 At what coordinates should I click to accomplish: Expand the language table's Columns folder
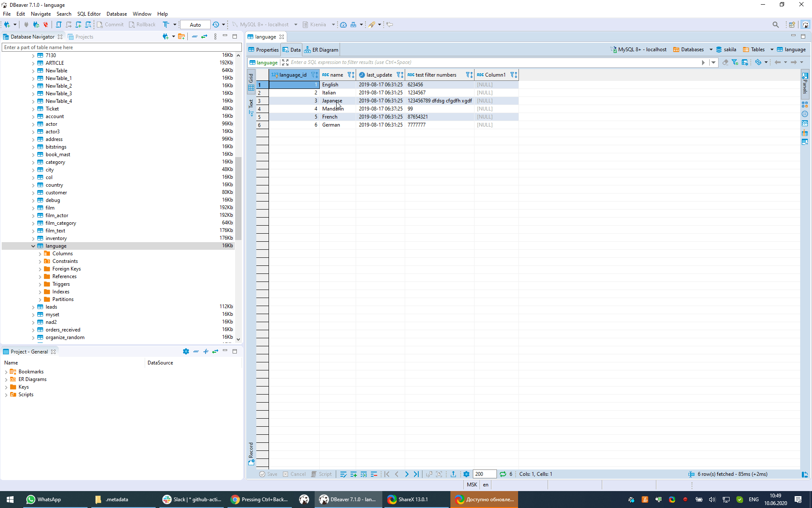point(40,253)
